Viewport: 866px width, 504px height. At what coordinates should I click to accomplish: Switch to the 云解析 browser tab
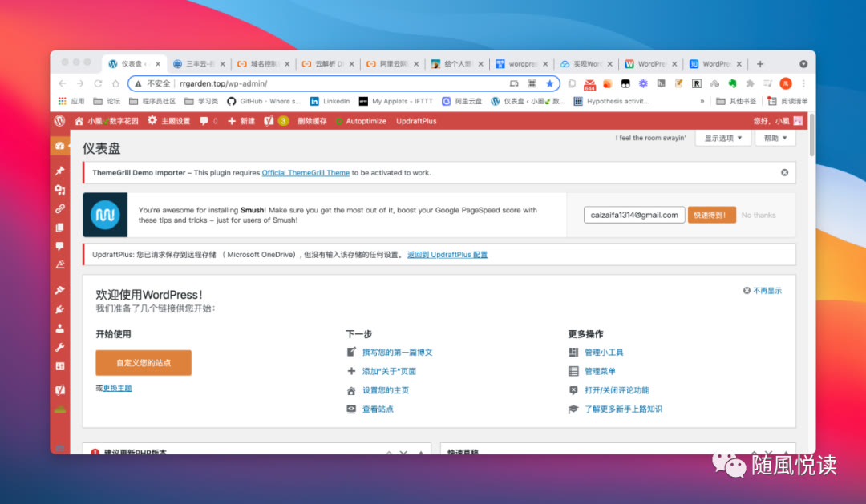(328, 64)
